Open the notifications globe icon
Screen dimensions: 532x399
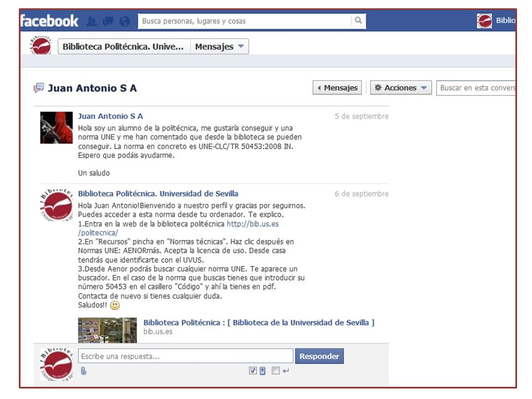click(125, 22)
